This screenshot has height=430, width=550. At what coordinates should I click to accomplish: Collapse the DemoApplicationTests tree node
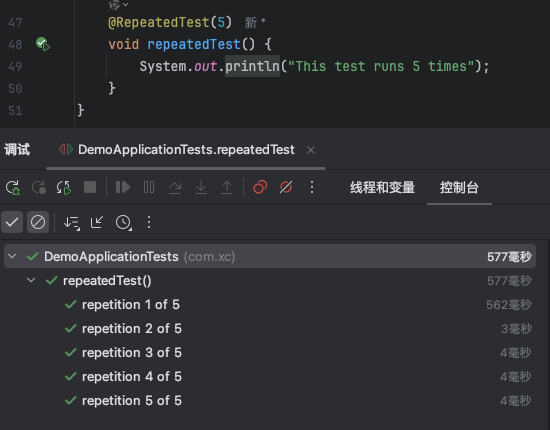(x=12, y=256)
